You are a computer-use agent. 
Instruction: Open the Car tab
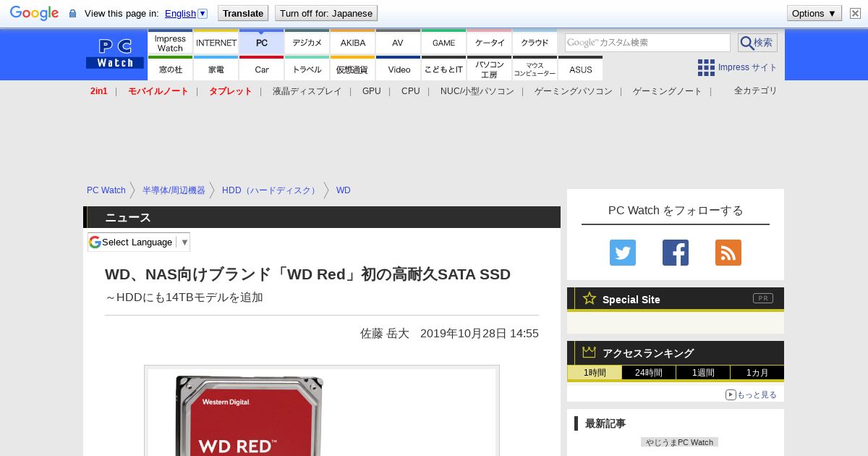point(262,69)
